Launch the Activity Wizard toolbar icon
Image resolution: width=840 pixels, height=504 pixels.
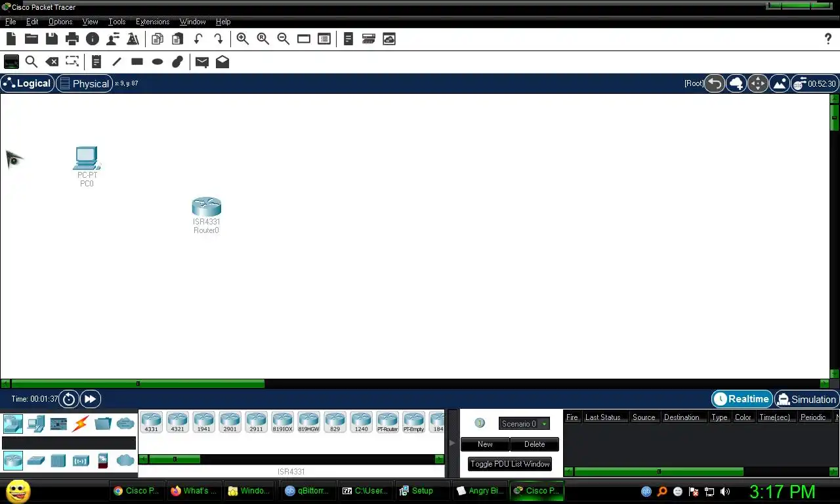point(133,39)
